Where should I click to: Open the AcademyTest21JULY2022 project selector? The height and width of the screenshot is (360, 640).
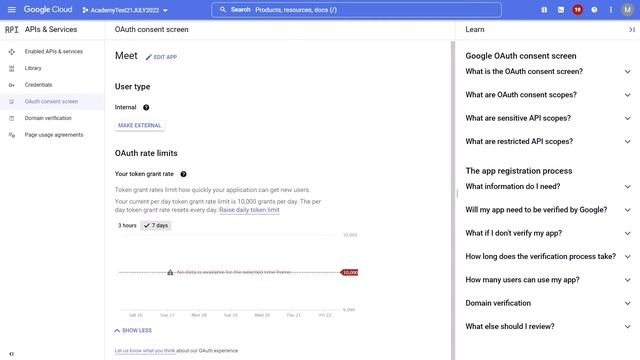pos(125,10)
